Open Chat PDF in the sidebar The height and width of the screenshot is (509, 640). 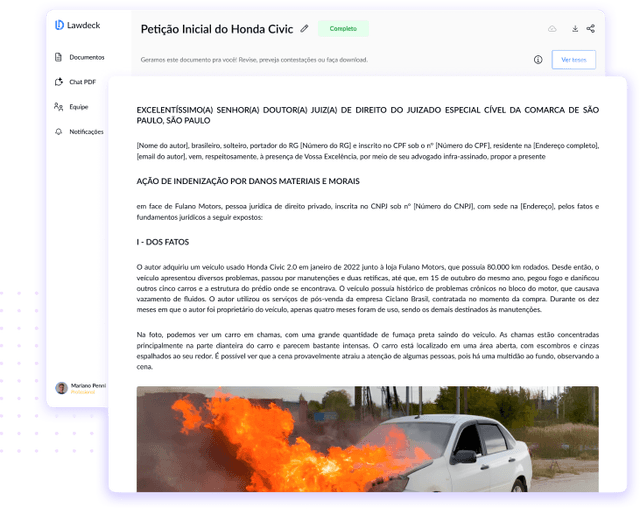pos(76,82)
